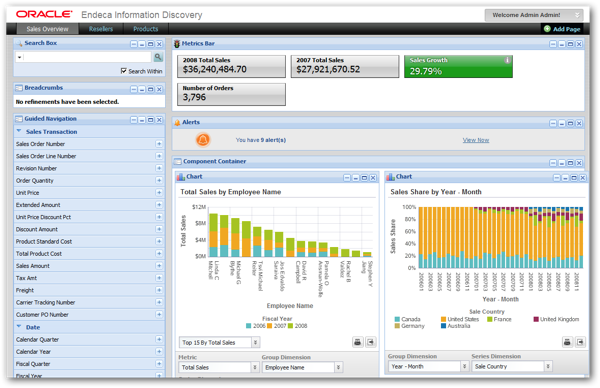Export the Total Sales by Employee chart
Viewport: 600px width, 388px height.
371,342
